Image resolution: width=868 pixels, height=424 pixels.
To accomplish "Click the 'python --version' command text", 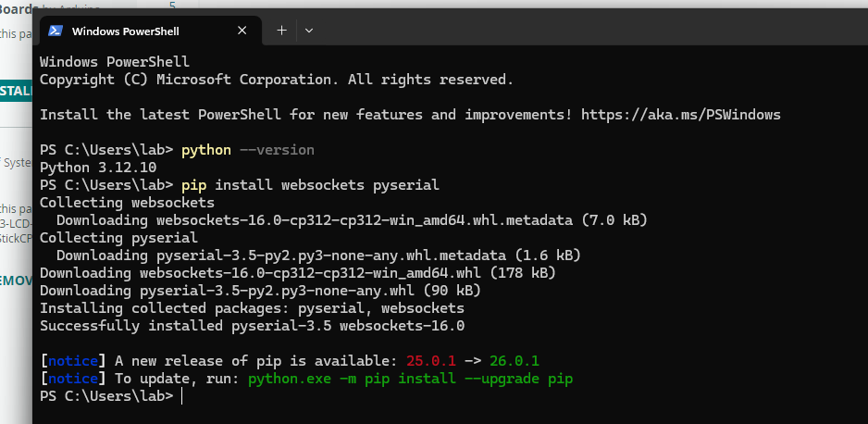I will click(x=247, y=150).
